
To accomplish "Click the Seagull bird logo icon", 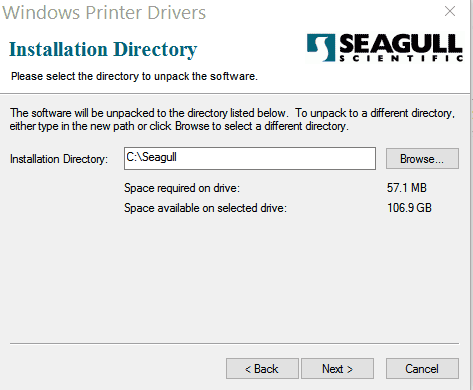I will (321, 47).
